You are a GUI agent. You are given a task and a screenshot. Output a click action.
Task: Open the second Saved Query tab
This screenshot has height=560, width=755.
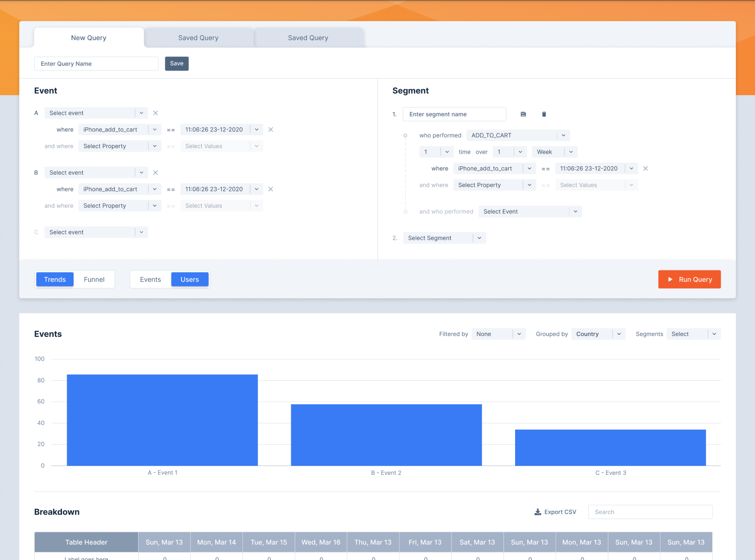(x=308, y=38)
